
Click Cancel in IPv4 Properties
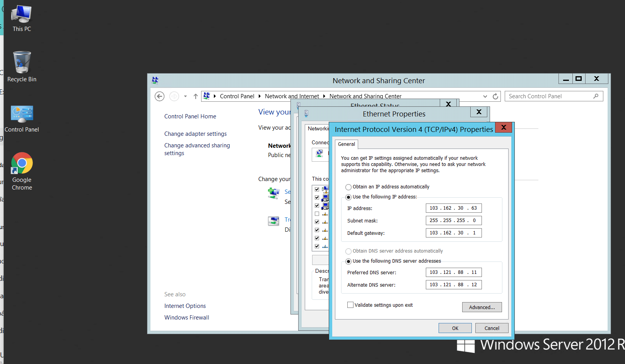point(492,328)
